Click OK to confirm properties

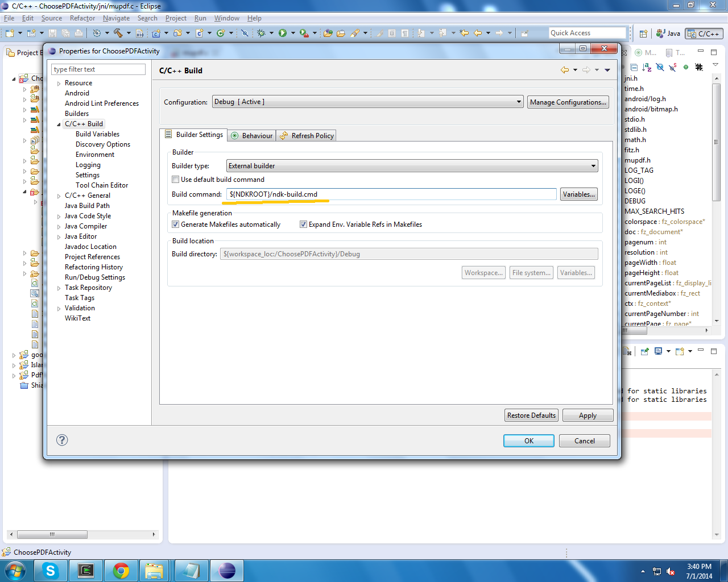coord(529,440)
